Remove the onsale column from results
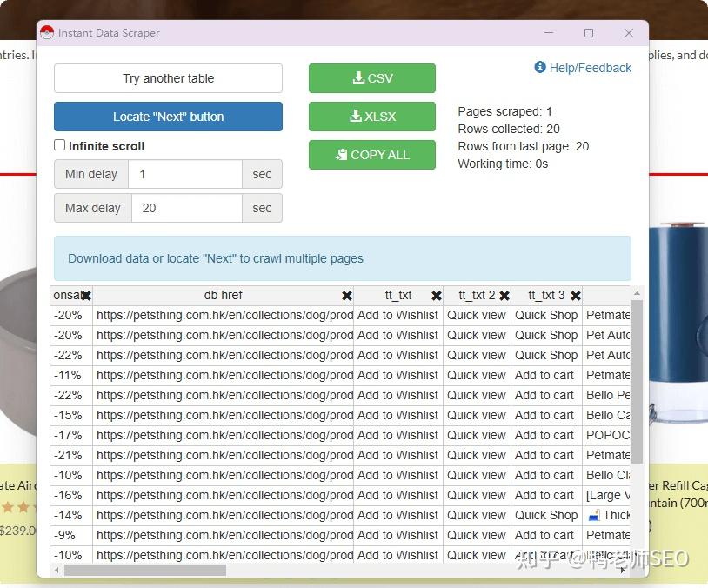This screenshot has width=708, height=588. click(85, 296)
